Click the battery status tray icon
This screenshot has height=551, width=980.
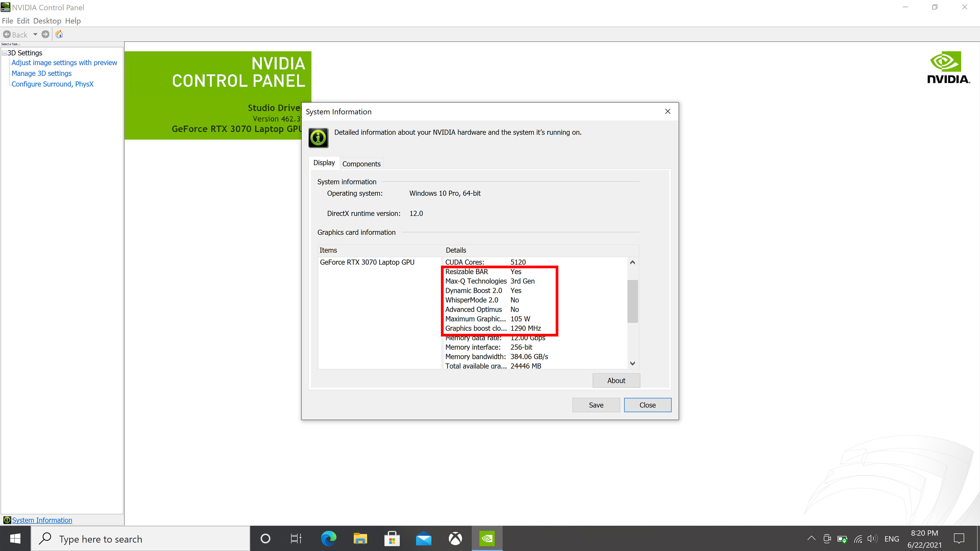tap(842, 539)
